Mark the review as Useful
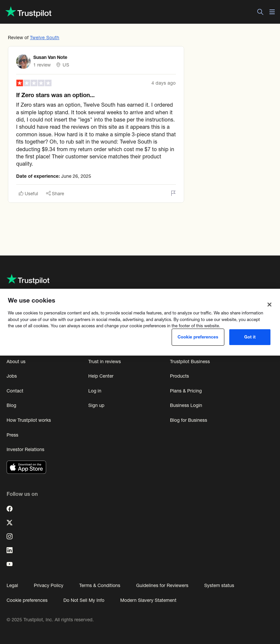 (x=28, y=194)
